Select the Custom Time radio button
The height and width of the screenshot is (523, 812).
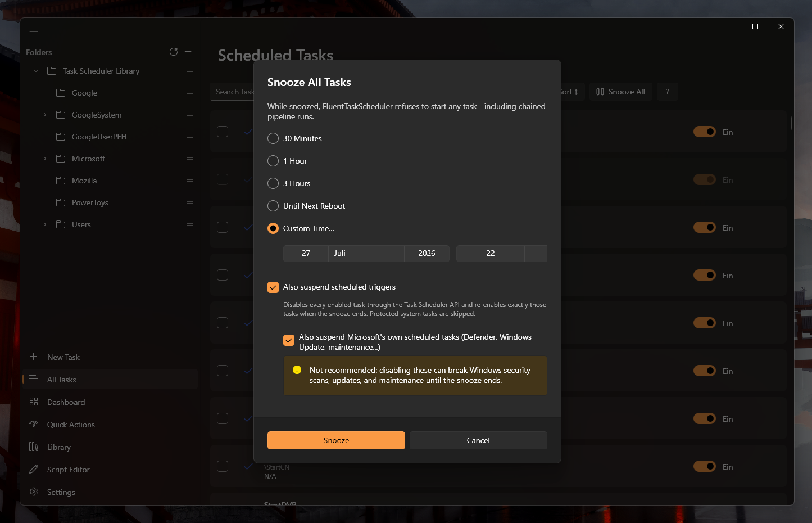pyautogui.click(x=273, y=228)
